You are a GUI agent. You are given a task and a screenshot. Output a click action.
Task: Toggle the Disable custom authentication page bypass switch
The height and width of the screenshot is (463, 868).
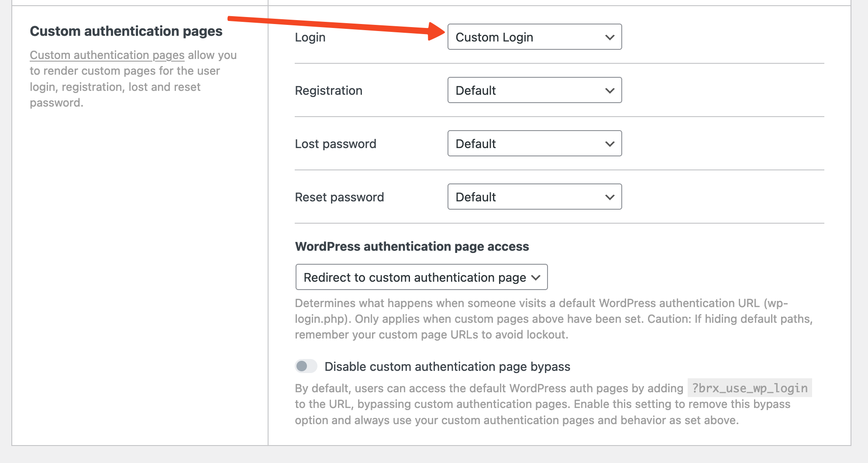306,366
